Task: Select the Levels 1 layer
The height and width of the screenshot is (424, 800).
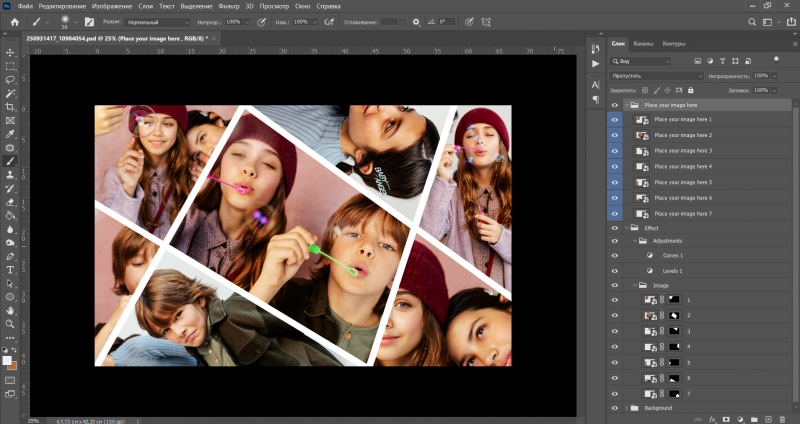Action: (673, 270)
